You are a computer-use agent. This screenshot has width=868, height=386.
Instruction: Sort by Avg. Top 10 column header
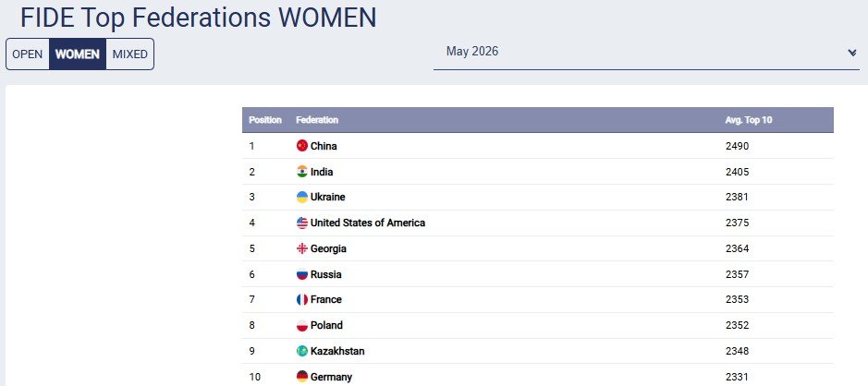pos(749,120)
